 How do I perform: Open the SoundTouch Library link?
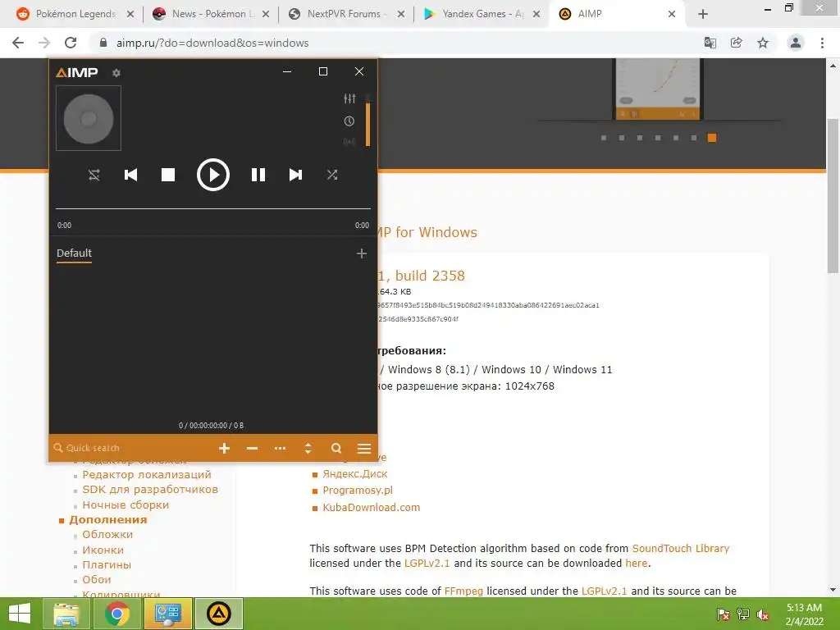coord(681,549)
